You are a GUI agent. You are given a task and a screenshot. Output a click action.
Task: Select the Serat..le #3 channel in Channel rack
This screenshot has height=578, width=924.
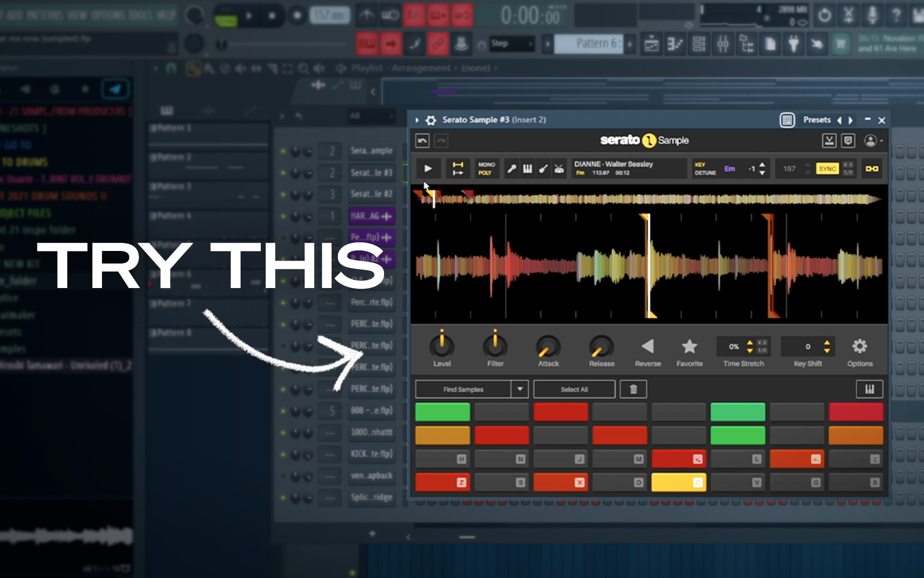pyautogui.click(x=372, y=172)
